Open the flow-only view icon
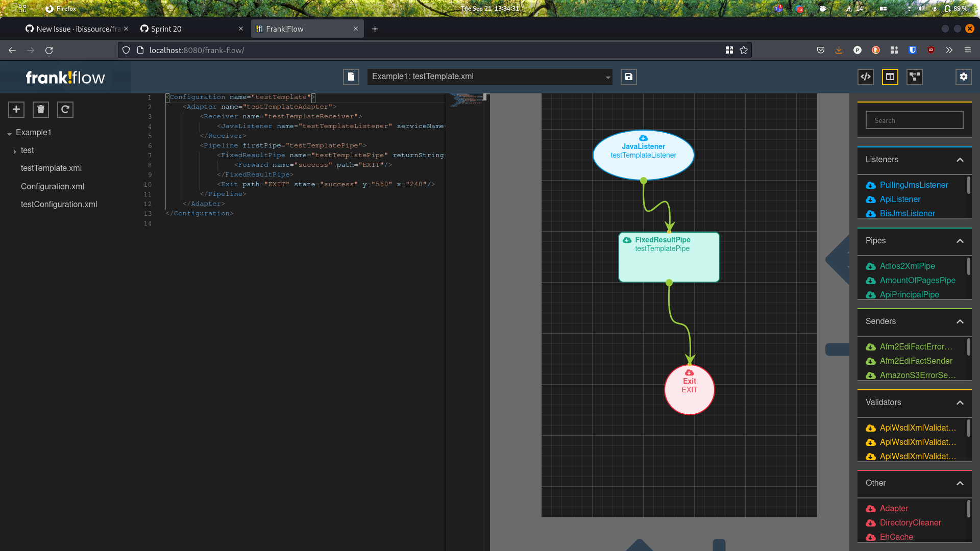 point(914,77)
